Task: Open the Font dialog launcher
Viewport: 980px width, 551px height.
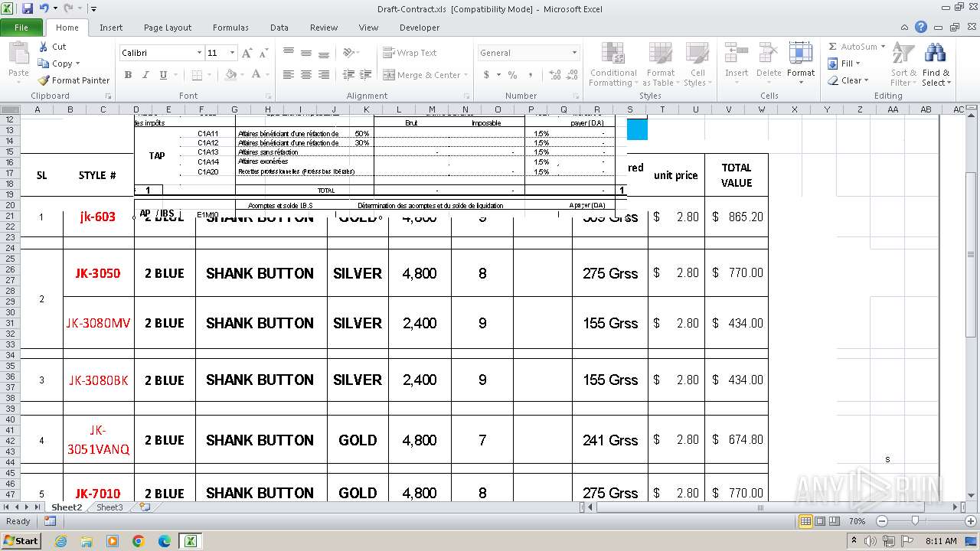Action: tap(268, 96)
